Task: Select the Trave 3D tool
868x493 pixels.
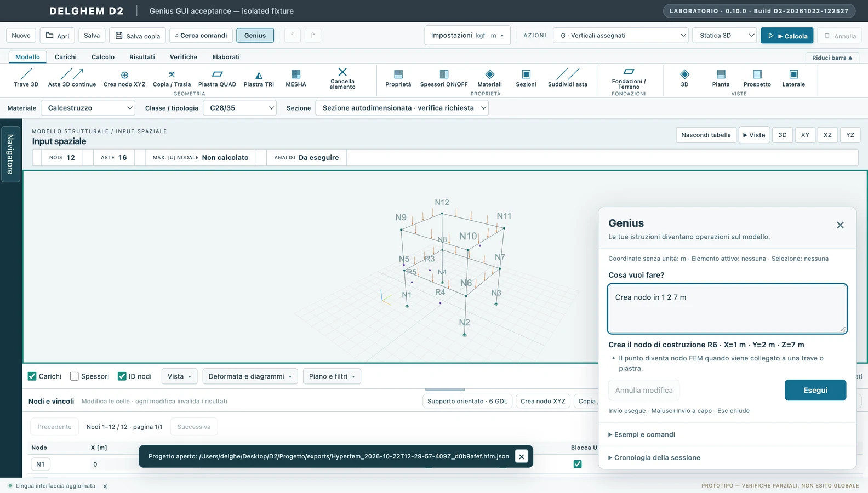Action: (x=26, y=78)
